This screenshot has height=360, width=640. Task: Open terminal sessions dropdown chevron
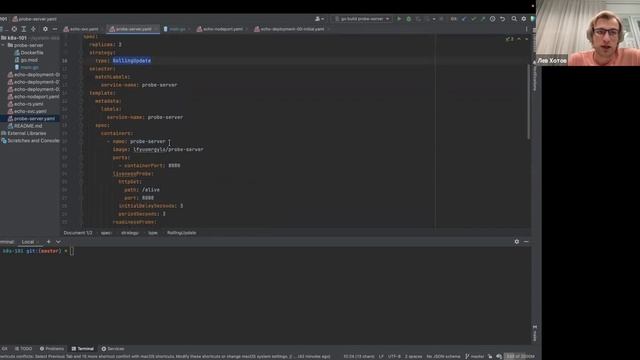58,242
